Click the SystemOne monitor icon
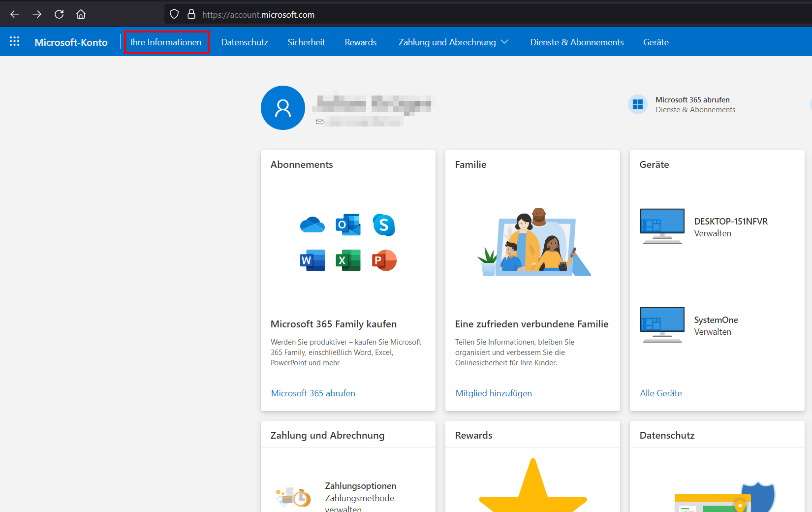The image size is (812, 512). click(x=662, y=325)
